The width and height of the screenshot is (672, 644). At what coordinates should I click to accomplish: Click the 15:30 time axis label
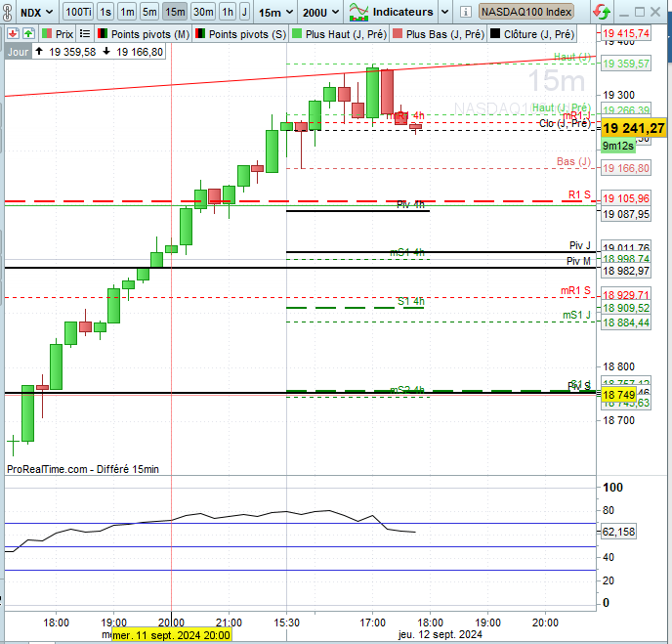(x=287, y=623)
